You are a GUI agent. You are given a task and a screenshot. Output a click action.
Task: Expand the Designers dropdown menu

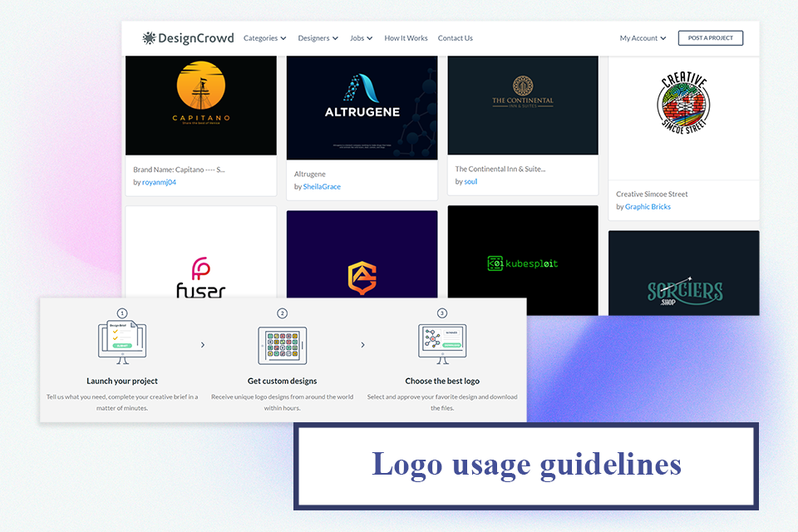[318, 38]
